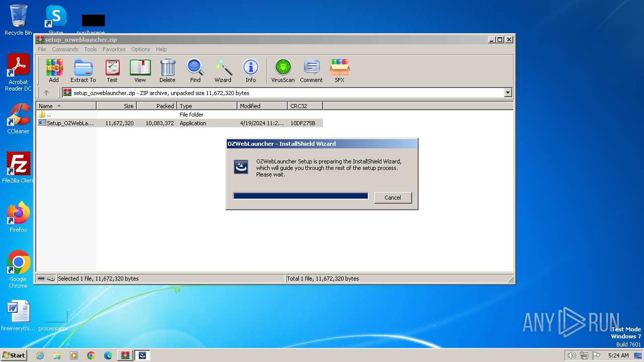Sort by the Size column header

coord(117,106)
